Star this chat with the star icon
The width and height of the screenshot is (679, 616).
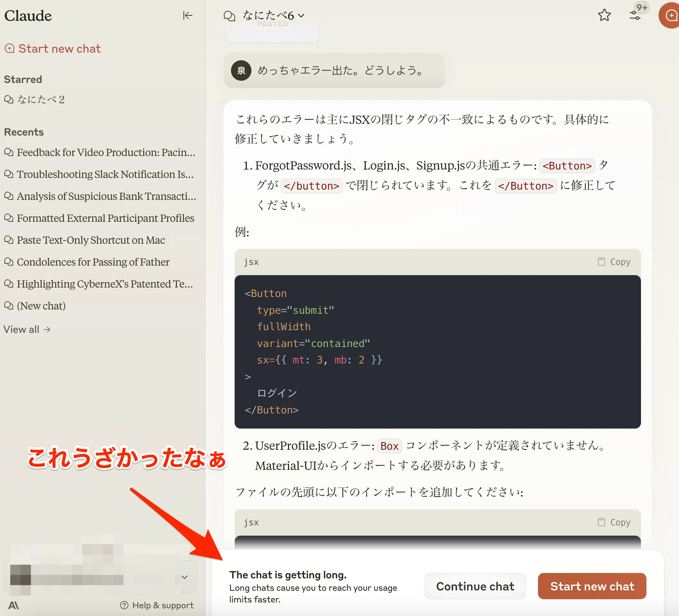coord(604,15)
